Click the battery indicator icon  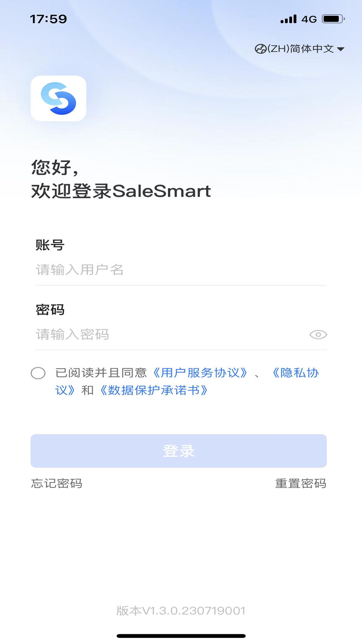tap(332, 19)
